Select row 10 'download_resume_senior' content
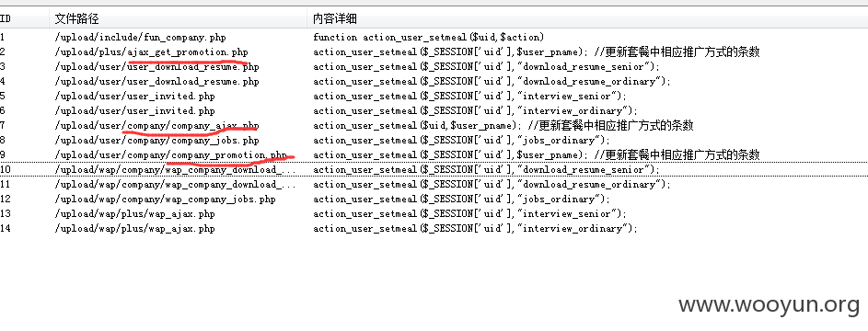The image size is (868, 331). pyautogui.click(x=487, y=170)
